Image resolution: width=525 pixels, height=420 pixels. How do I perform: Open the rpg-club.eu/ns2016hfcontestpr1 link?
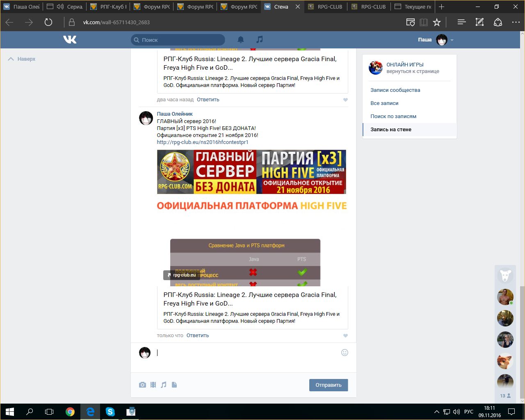click(203, 142)
